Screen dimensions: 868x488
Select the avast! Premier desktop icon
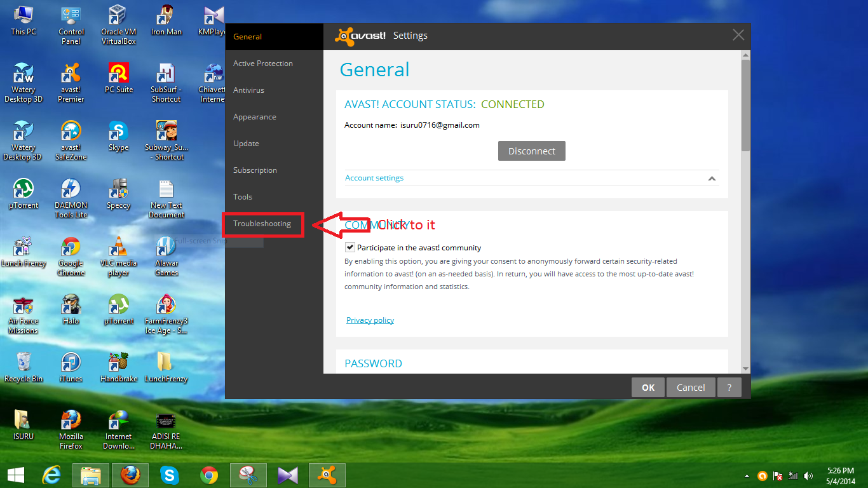[71, 83]
